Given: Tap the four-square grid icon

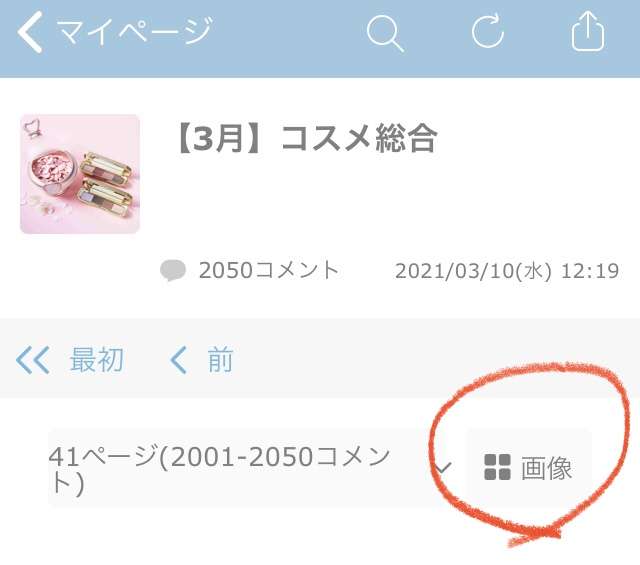Looking at the screenshot, I should (x=497, y=467).
